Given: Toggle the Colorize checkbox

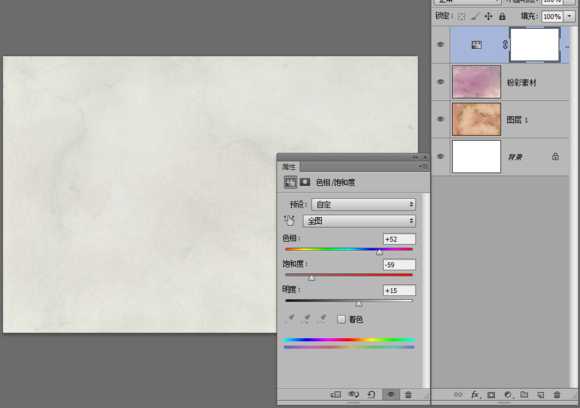Looking at the screenshot, I should pyautogui.click(x=341, y=319).
